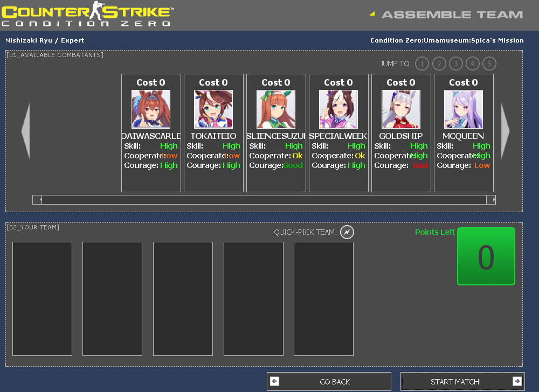This screenshot has width=539, height=392.
Task: Jump to combatant page 1
Action: (422, 64)
